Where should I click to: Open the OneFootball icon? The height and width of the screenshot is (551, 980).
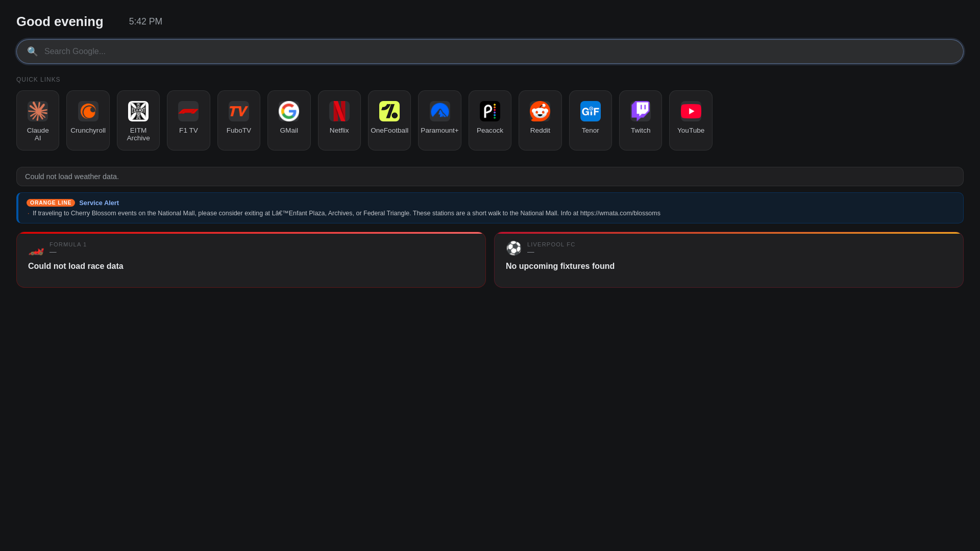(x=389, y=111)
